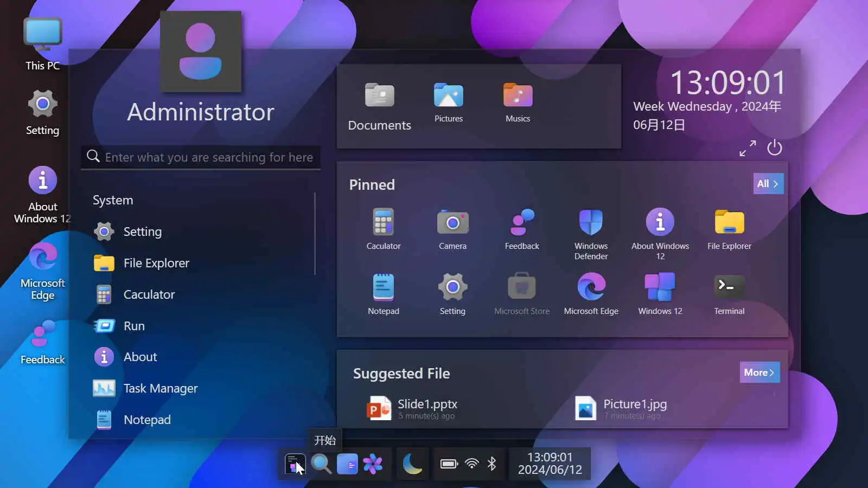Open suggested file Picture1.jpg
This screenshot has height=488, width=868.
621,408
